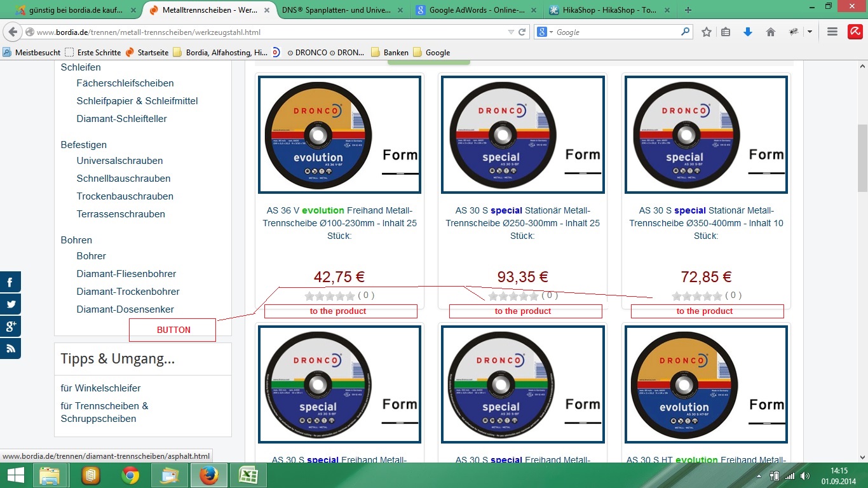Go to Diamant-Fliesenbohrer category
Screen dimensions: 868x488
tap(126, 274)
